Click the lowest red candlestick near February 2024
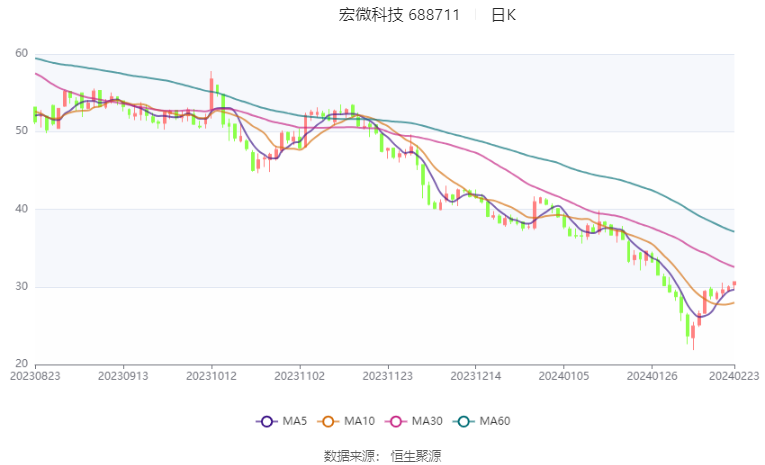 tap(693, 335)
